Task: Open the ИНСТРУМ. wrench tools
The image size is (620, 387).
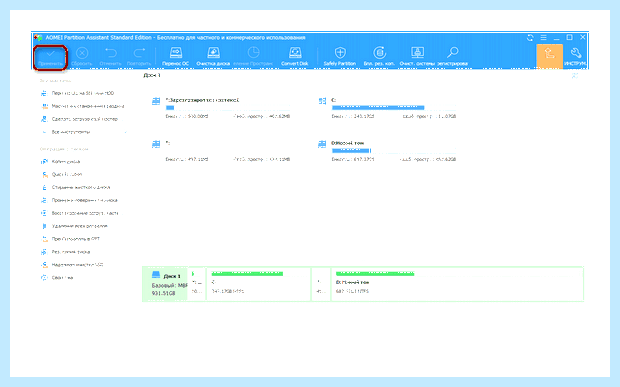Action: coord(576,57)
